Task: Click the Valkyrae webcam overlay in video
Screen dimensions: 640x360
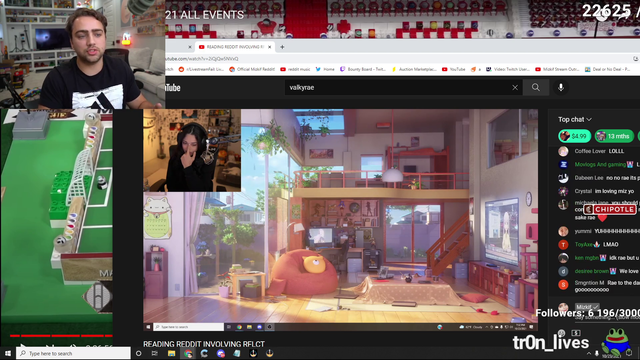Action: (192, 150)
